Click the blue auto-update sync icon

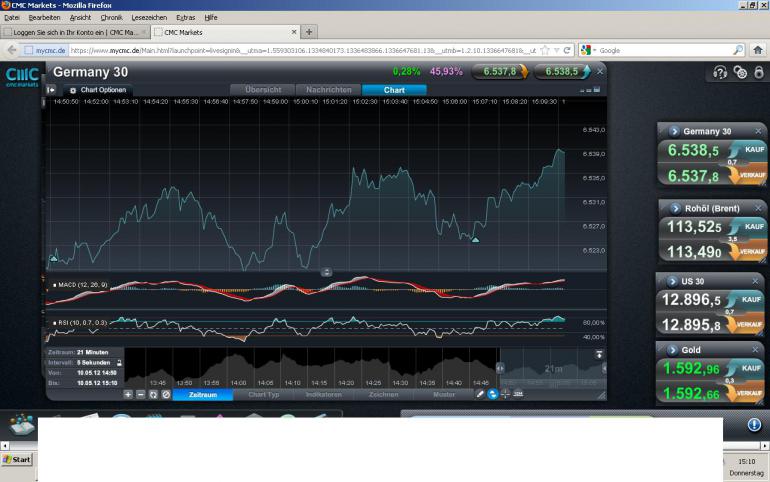tap(493, 394)
